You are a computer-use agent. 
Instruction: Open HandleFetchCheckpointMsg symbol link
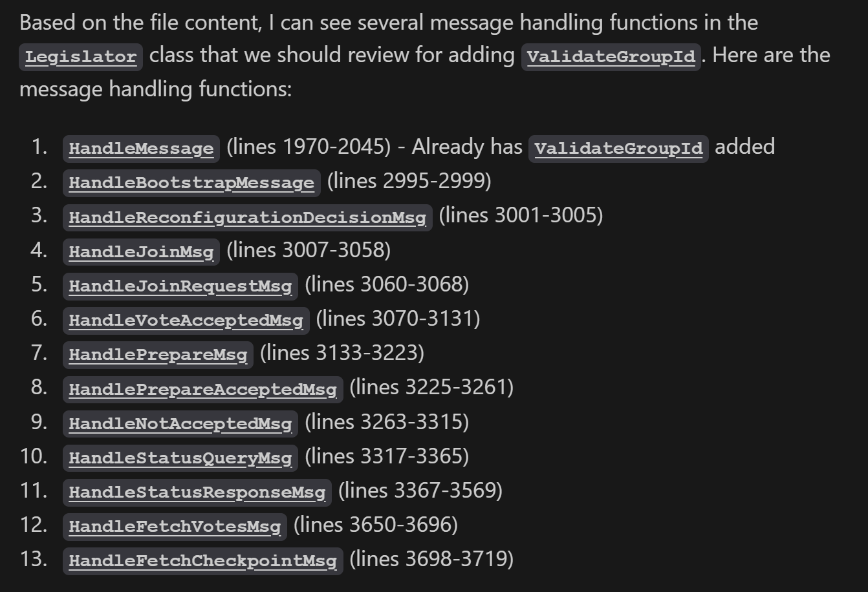[x=202, y=560]
